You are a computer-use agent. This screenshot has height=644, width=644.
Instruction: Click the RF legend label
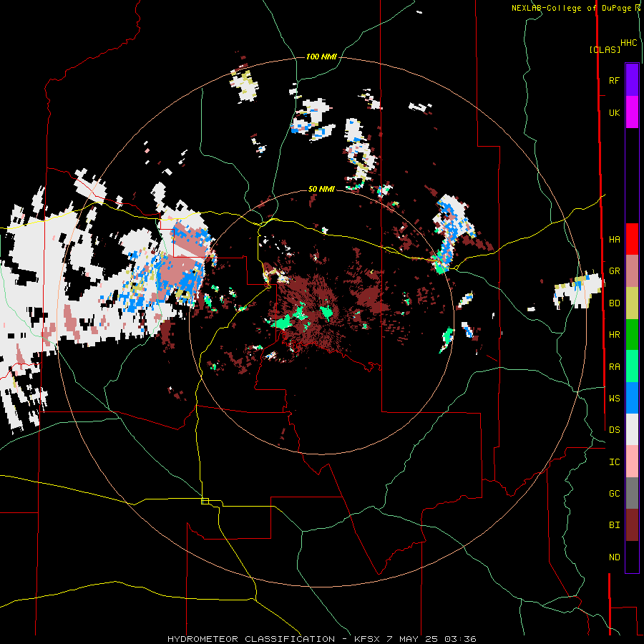(x=614, y=80)
